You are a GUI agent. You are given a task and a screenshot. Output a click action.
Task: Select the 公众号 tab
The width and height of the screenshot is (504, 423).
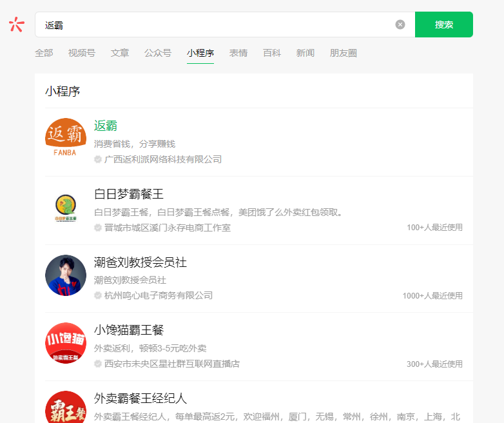point(158,53)
